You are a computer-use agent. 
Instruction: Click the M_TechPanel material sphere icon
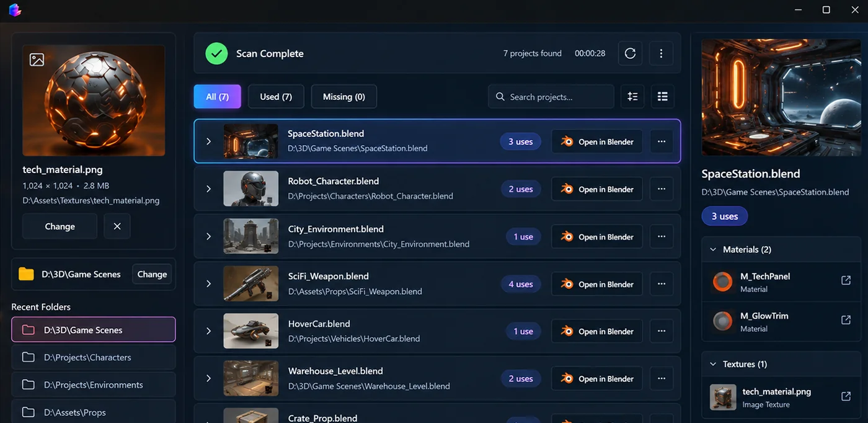[722, 282]
